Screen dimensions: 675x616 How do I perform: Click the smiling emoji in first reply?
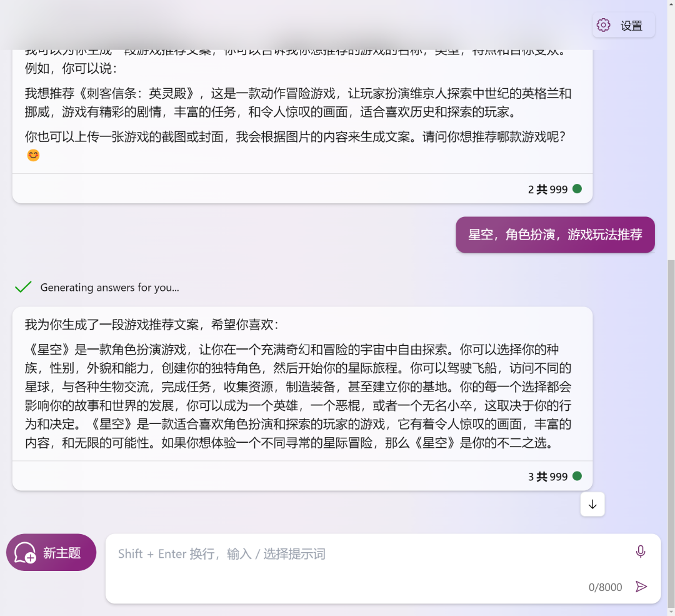tap(33, 155)
